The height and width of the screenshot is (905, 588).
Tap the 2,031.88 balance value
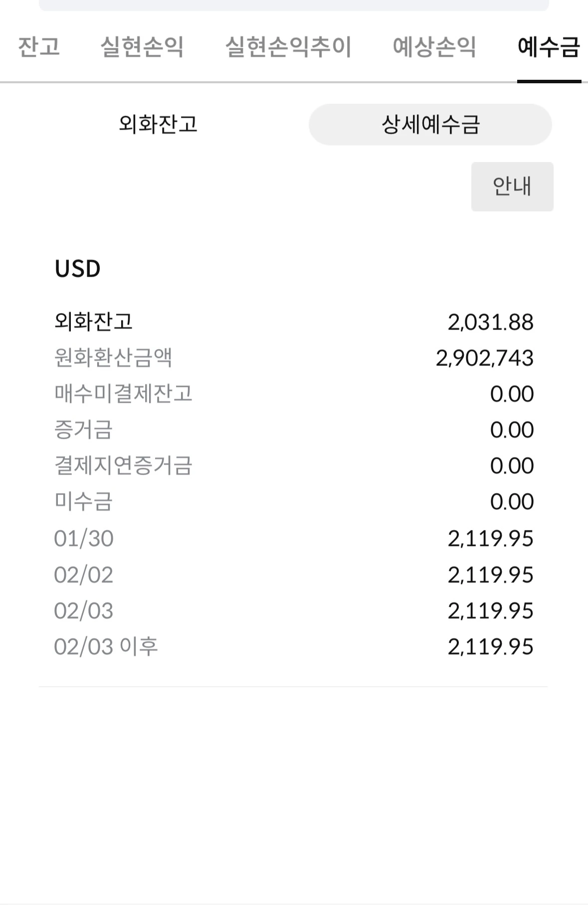(x=490, y=322)
